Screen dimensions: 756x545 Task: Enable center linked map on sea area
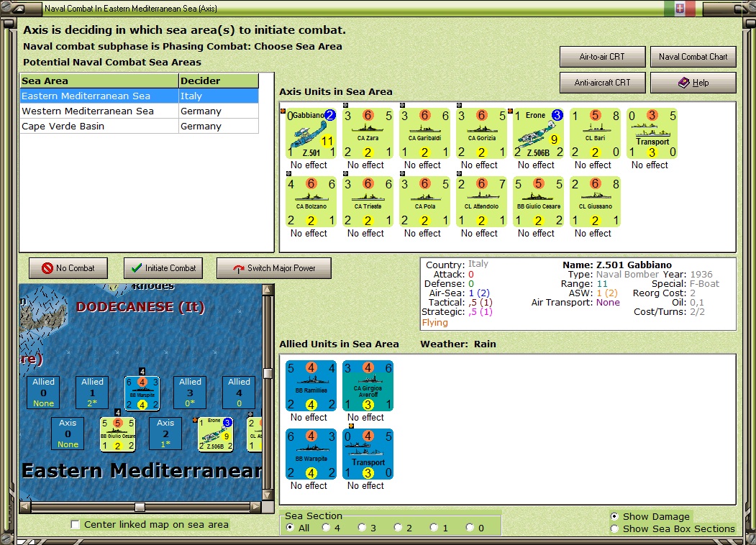[76, 524]
